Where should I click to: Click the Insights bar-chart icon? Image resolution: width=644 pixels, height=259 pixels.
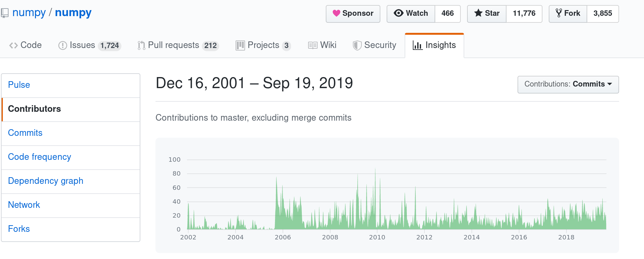pos(418,45)
